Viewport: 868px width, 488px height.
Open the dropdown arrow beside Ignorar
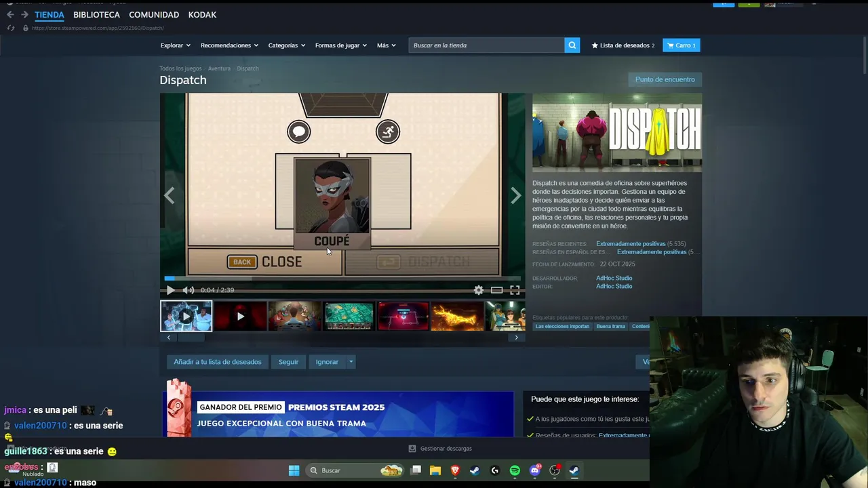tap(351, 362)
